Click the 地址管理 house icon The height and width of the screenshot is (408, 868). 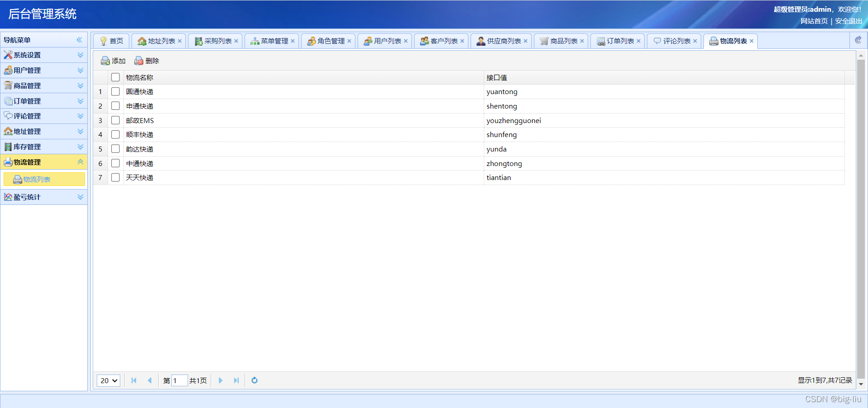[x=8, y=131]
